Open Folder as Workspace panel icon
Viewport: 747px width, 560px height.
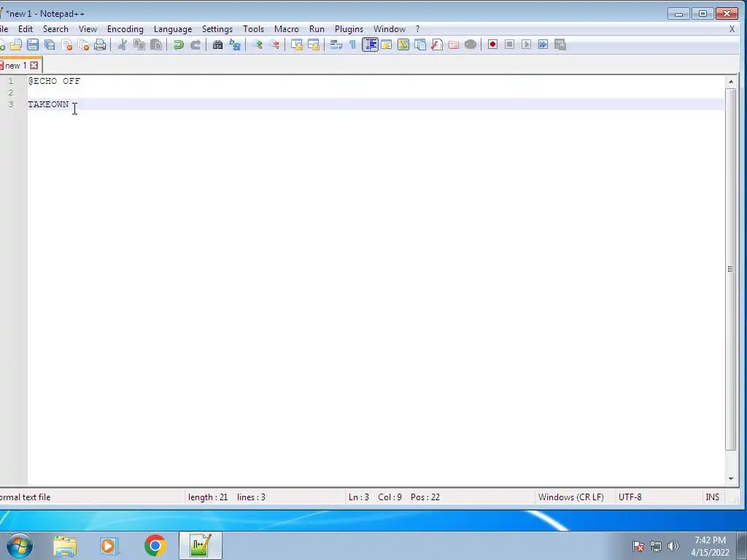[454, 44]
